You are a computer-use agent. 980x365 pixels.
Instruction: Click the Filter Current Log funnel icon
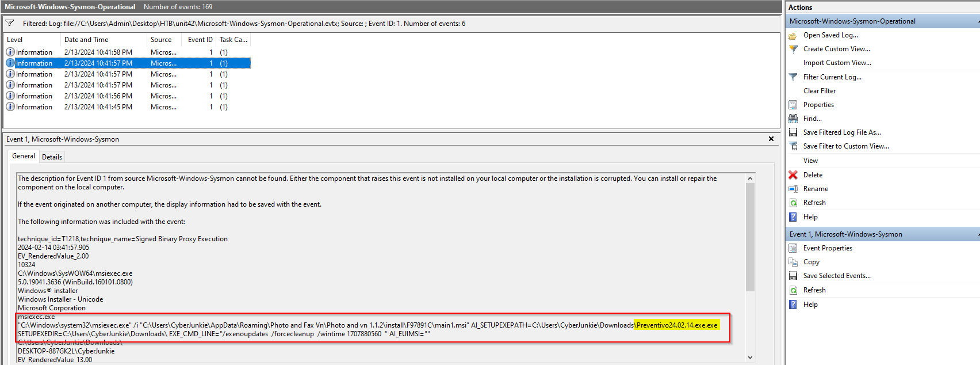(793, 77)
